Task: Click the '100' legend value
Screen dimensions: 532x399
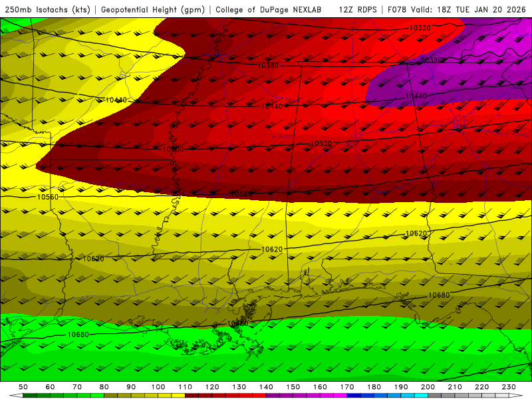Action: coord(158,387)
